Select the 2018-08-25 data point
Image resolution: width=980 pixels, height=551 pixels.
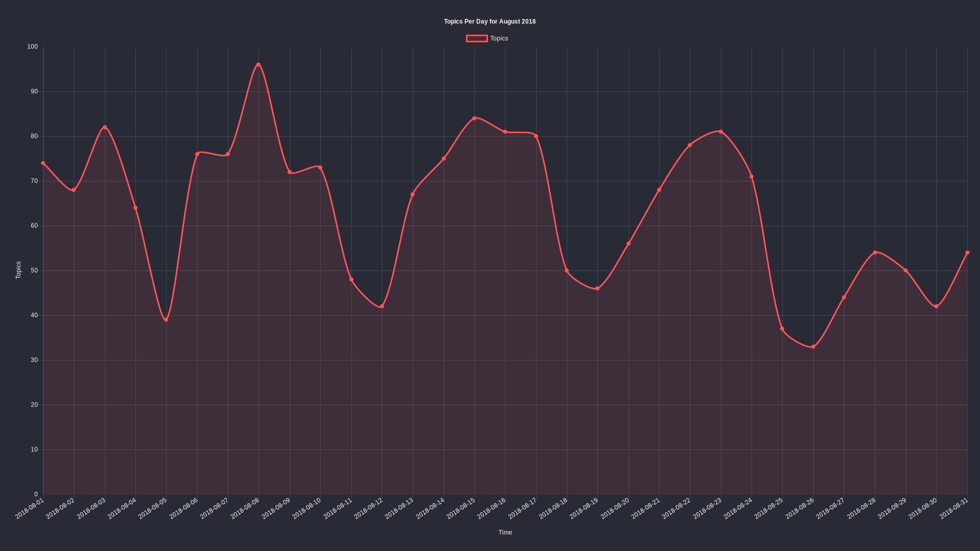coord(782,329)
